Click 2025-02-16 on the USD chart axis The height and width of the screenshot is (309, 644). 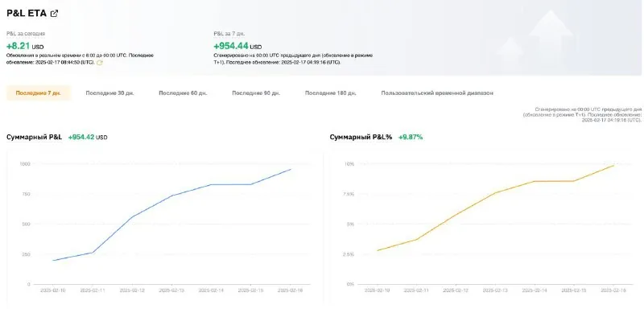pyautogui.click(x=290, y=290)
